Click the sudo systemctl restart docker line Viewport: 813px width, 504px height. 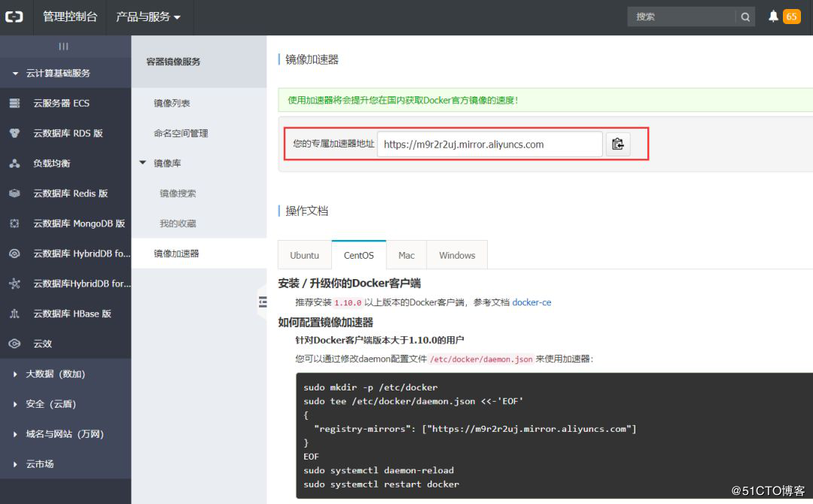point(381,484)
